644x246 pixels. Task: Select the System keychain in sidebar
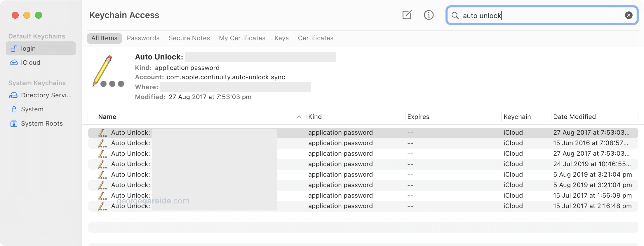41,109
